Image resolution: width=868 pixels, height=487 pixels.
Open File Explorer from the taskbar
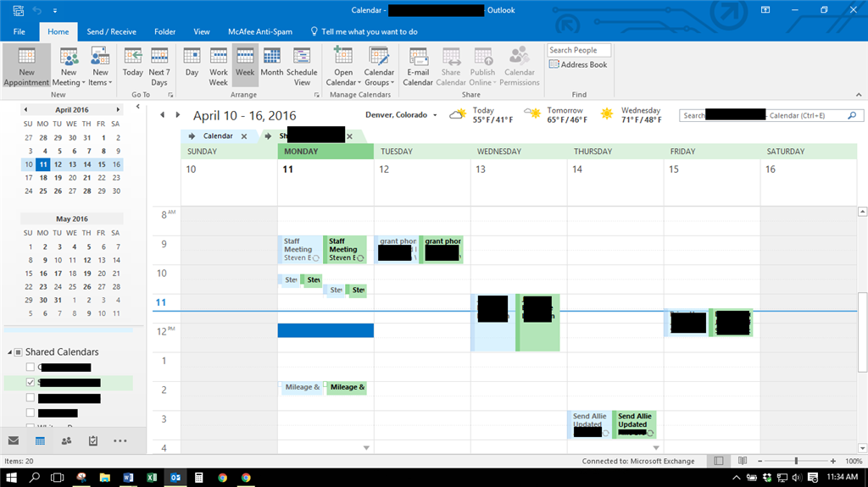click(x=104, y=478)
